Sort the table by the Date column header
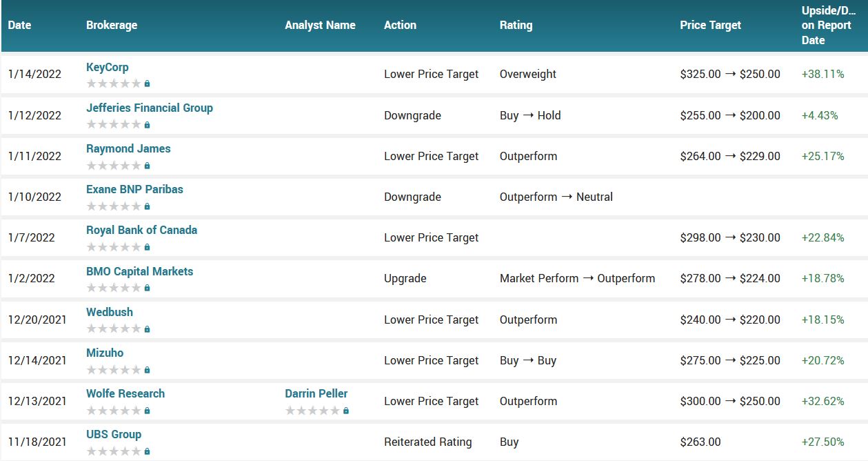 click(19, 25)
